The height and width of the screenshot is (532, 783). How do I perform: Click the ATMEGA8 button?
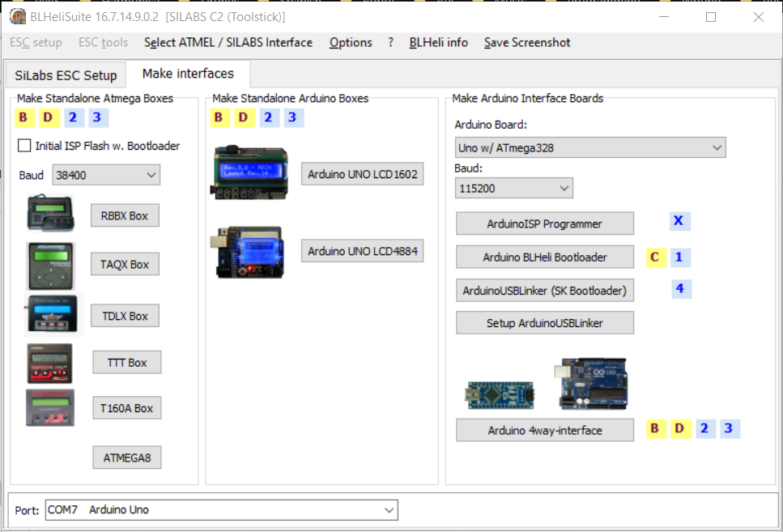(127, 458)
